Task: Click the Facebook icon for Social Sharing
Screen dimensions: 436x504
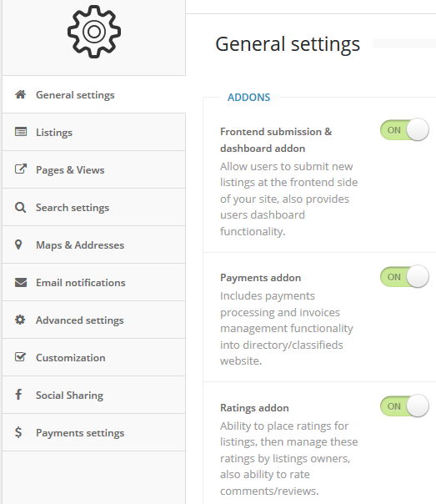Action: coord(18,395)
